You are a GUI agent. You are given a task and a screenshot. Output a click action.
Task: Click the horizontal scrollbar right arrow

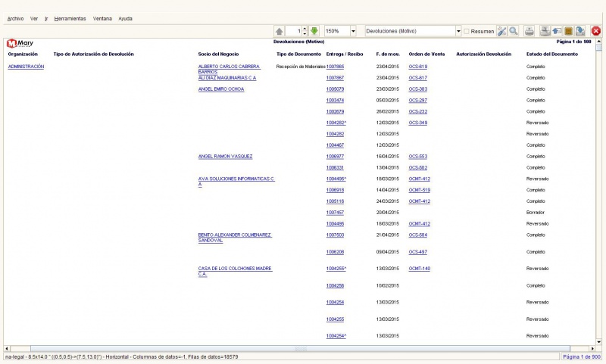click(x=592, y=349)
